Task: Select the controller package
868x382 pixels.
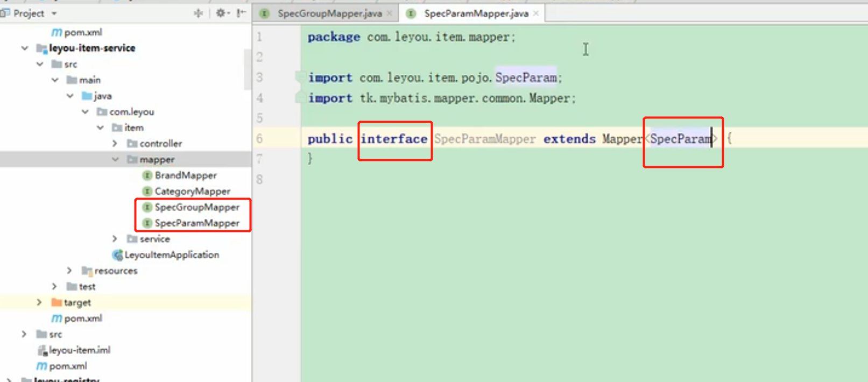Action: pos(160,143)
